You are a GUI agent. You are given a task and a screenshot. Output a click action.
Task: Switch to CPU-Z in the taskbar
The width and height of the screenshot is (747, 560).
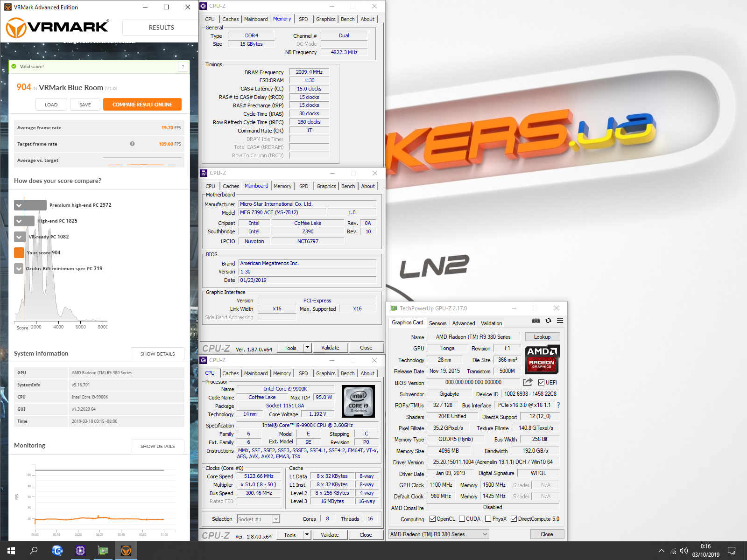tap(80, 551)
